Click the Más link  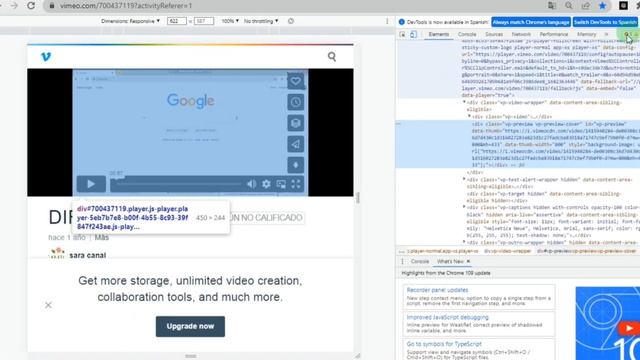coord(102,237)
